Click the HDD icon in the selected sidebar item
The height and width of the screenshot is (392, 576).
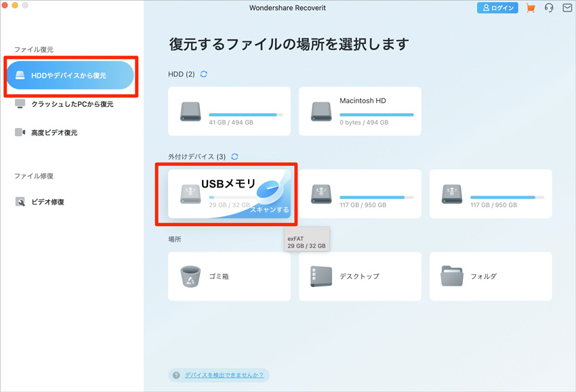pos(20,75)
